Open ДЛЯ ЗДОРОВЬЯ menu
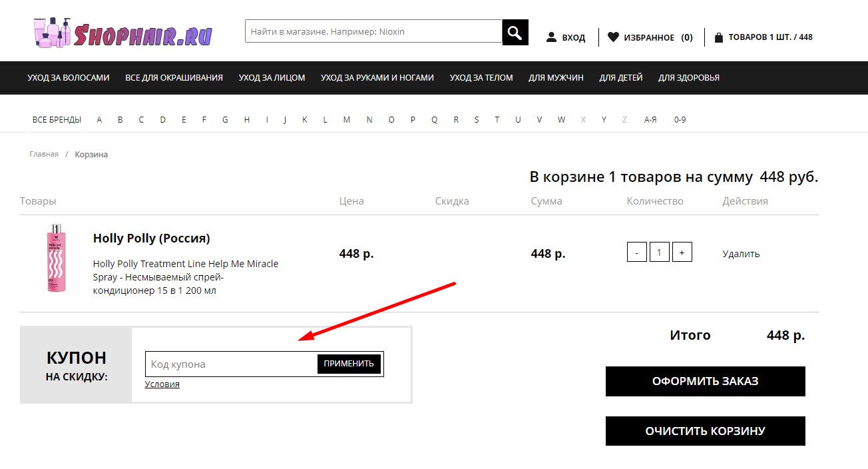868x469 pixels. 689,78
